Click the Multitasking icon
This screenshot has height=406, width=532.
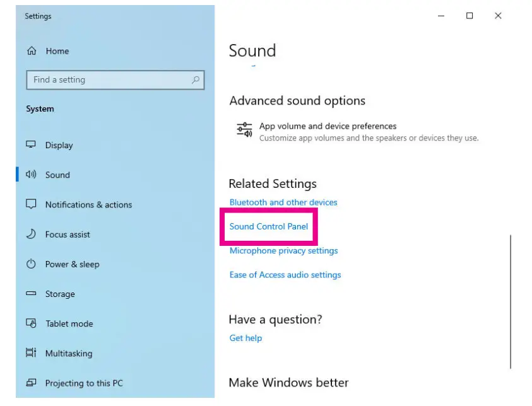click(x=31, y=353)
